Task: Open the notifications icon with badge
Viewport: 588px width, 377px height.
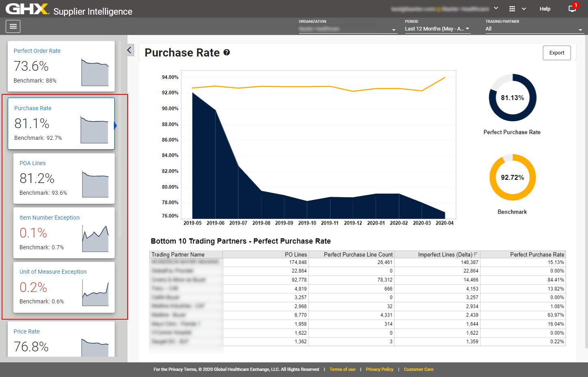Action: pyautogui.click(x=573, y=8)
